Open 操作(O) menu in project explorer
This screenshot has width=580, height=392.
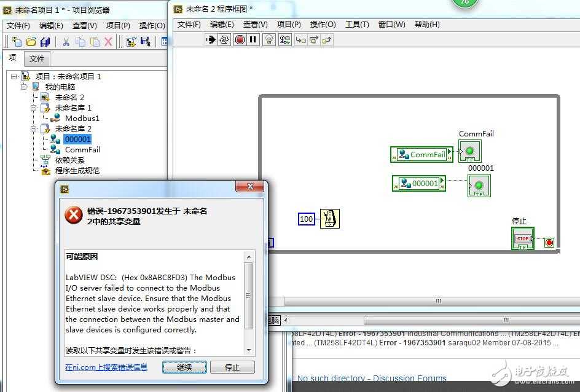(152, 26)
